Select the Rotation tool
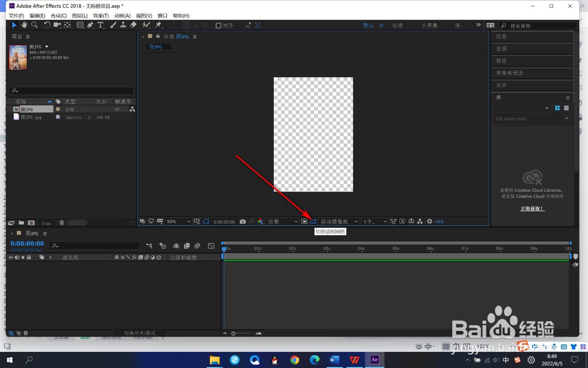The height and width of the screenshot is (368, 588). [47, 25]
